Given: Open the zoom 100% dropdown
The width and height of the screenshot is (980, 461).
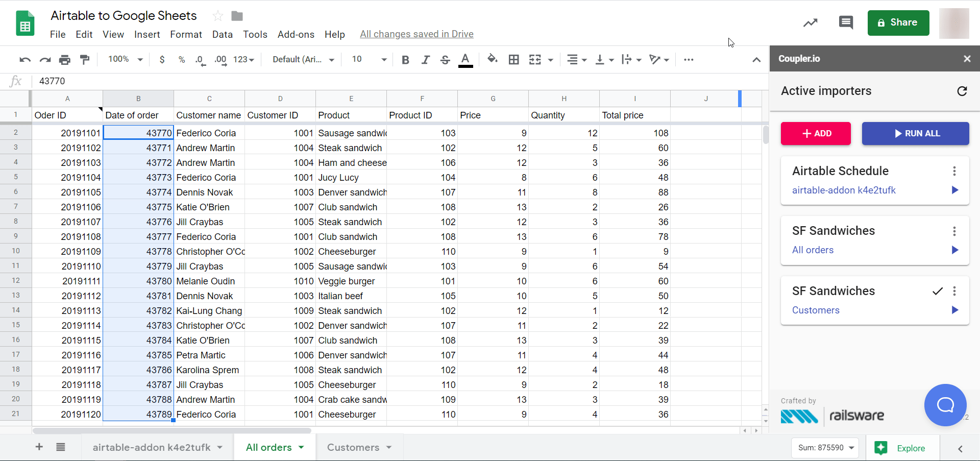Looking at the screenshot, I should 126,59.
